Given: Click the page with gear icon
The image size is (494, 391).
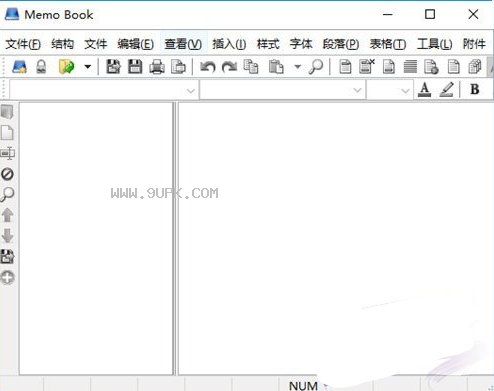Looking at the screenshot, I should (x=431, y=66).
